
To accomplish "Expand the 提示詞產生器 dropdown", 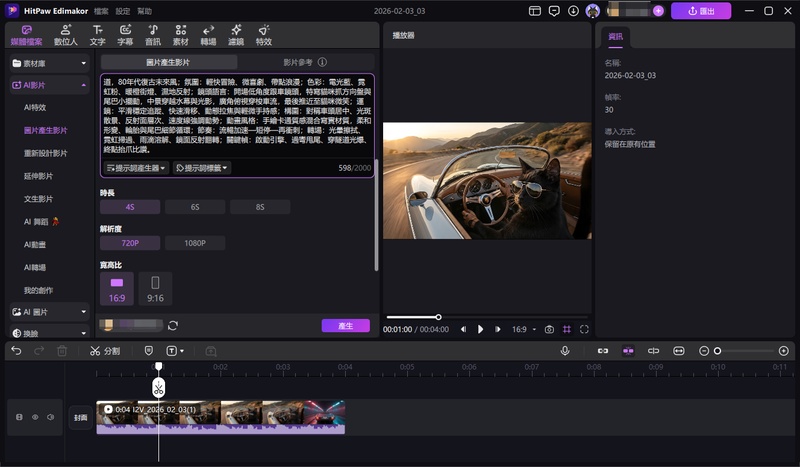I will (136, 168).
